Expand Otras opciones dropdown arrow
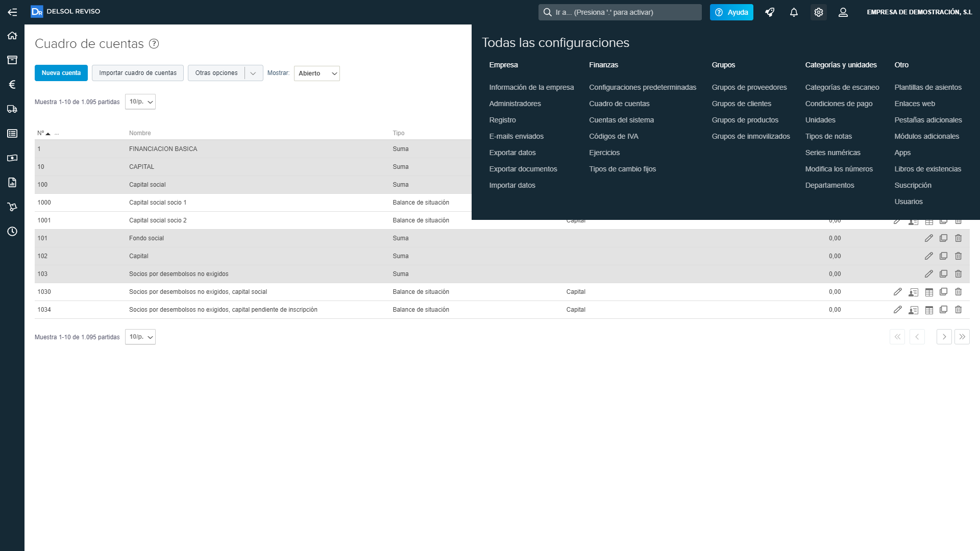This screenshot has width=980, height=551. pos(253,73)
